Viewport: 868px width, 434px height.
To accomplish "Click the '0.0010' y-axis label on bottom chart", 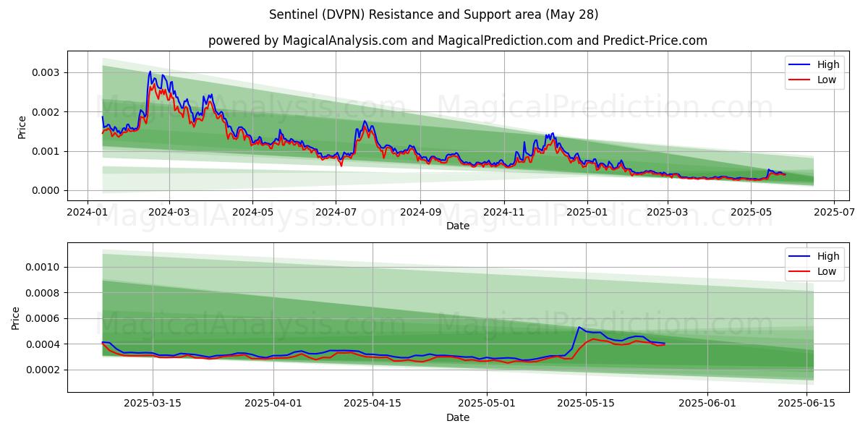I will point(45,267).
